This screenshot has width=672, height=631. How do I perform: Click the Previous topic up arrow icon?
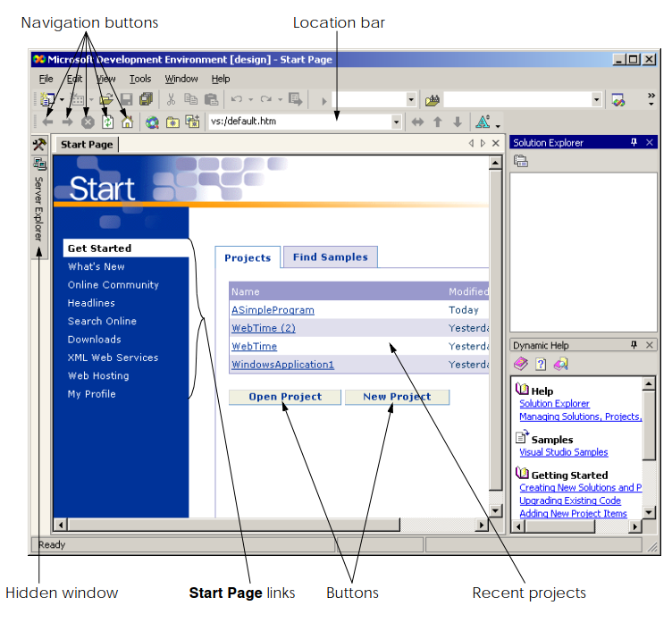(x=438, y=122)
